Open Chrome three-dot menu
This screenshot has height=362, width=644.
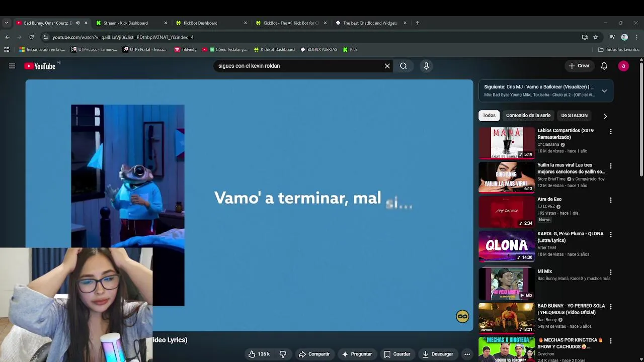[x=636, y=37]
